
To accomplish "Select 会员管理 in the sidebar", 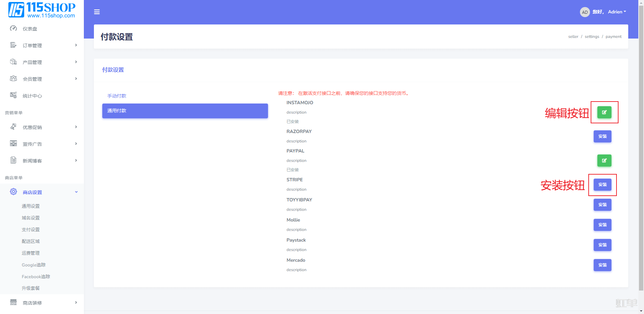I will point(32,79).
